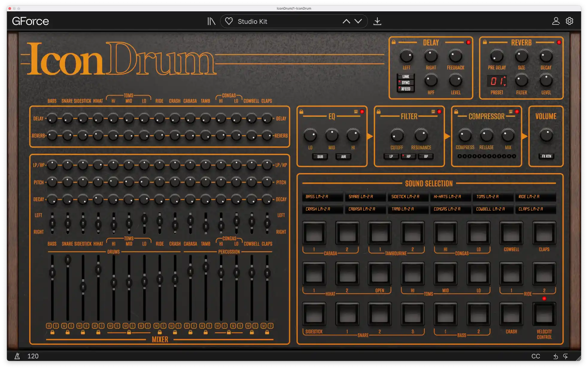Hit the COWBELL drum pad
Image resolution: width=588 pixels, height=369 pixels.
tap(511, 233)
